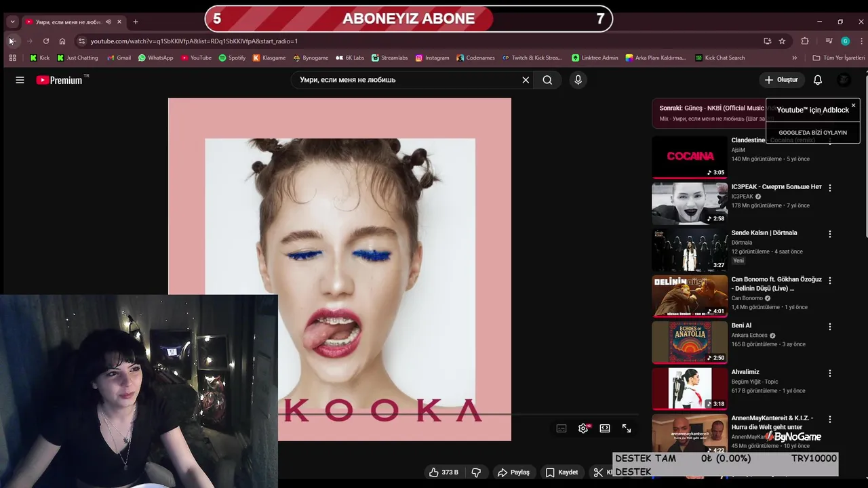868x488 pixels.
Task: Open YouTube notifications bell
Action: pyautogui.click(x=818, y=80)
